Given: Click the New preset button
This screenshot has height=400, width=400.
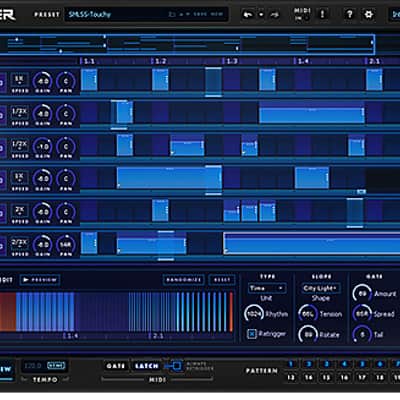Looking at the screenshot, I should coord(217,14).
